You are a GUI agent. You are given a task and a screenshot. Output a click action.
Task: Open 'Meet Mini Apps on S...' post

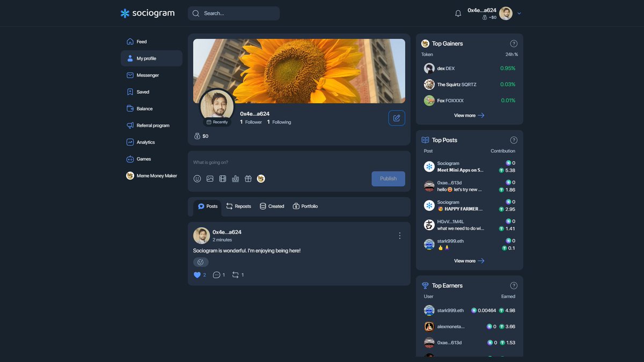pos(470,167)
